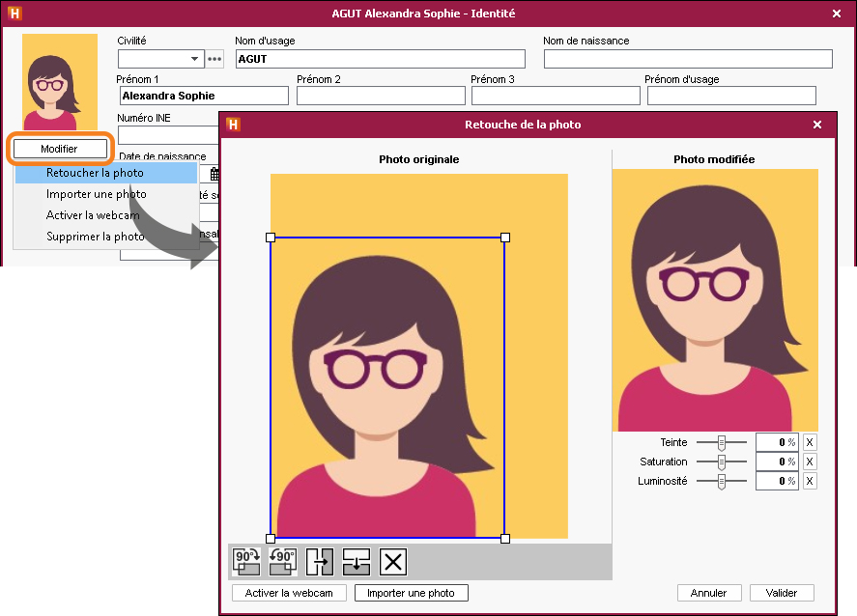Screen dimensions: 857x616
Task: Rotate photo 90° counter-clockwise icon
Action: [282, 562]
